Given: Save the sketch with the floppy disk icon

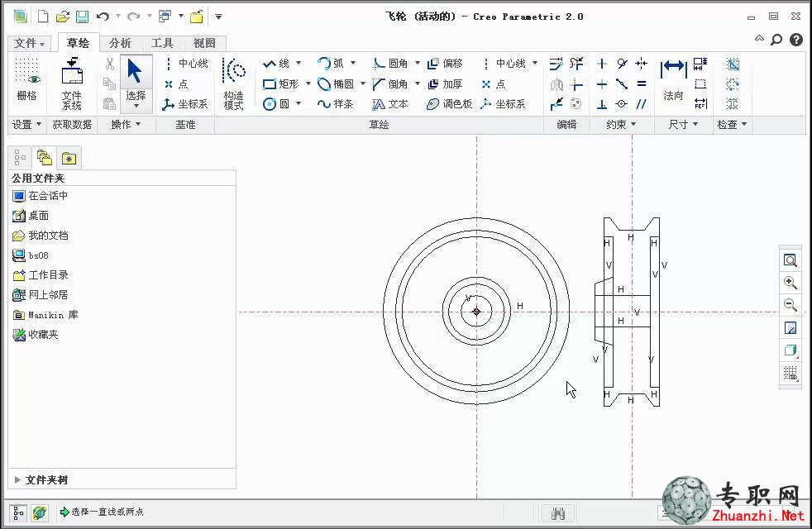Looking at the screenshot, I should click(x=83, y=17).
